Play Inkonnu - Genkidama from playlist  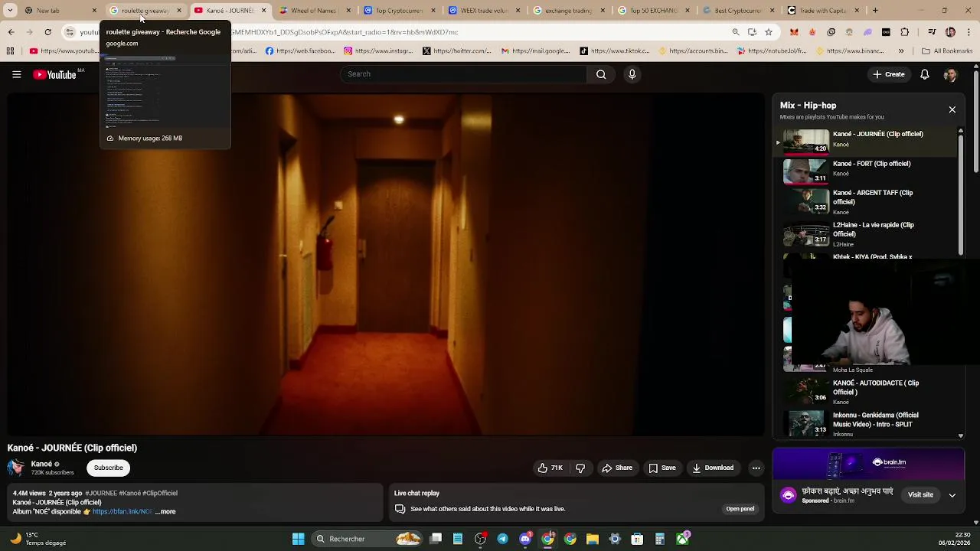tap(865, 423)
